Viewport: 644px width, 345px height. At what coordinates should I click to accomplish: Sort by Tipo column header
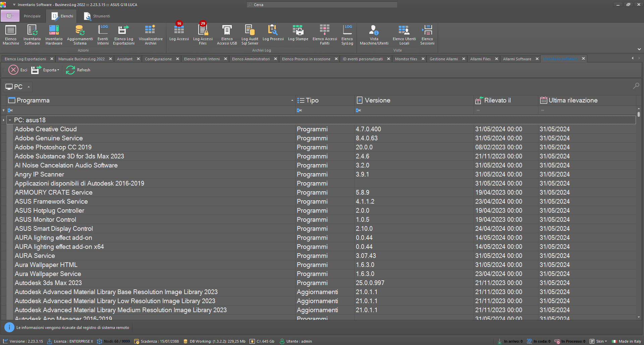click(325, 100)
